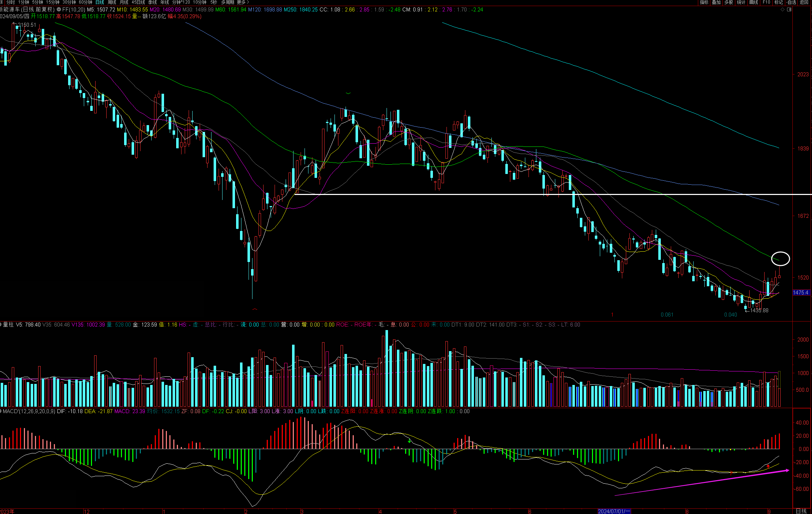Click the DEA: -21.87 value
The width and height of the screenshot is (812, 514).
[x=98, y=411]
